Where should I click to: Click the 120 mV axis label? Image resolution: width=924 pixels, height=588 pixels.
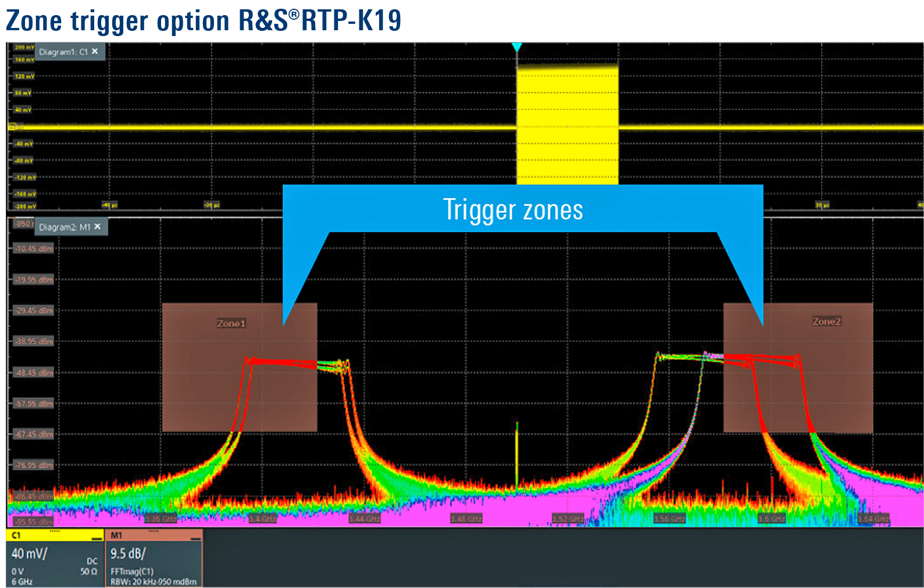(24, 76)
